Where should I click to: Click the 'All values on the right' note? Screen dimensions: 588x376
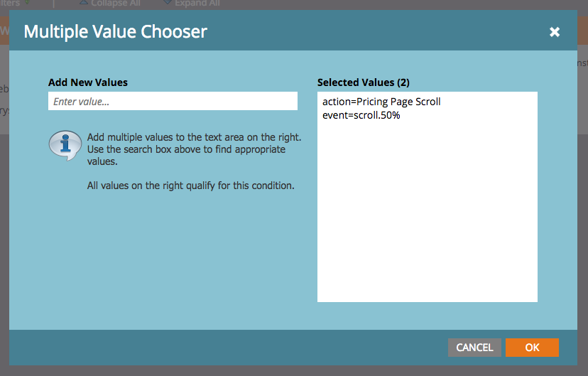point(190,186)
